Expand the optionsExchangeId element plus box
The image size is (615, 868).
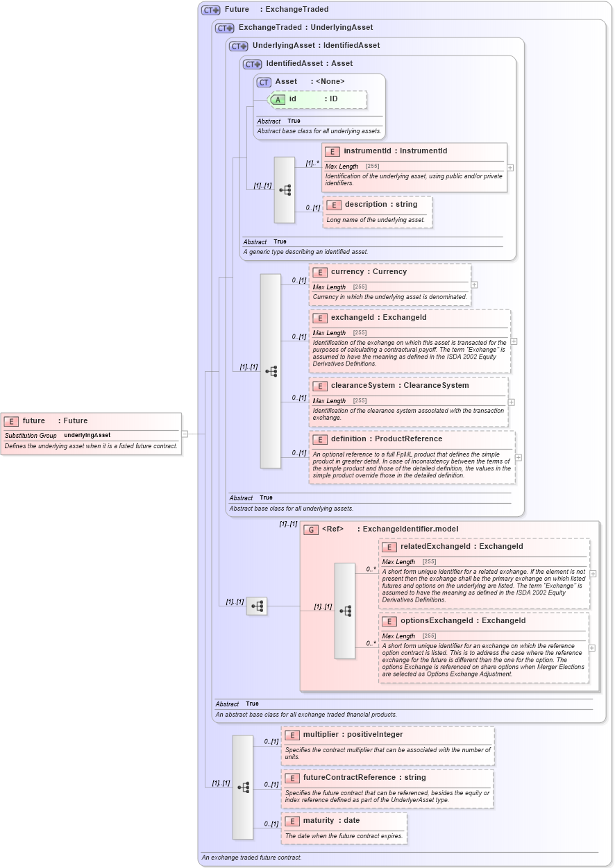(x=592, y=648)
